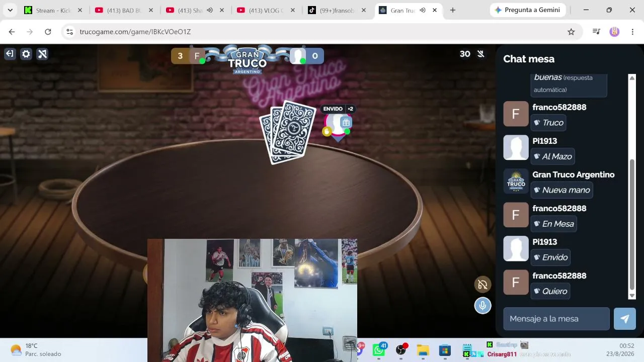The height and width of the screenshot is (362, 644).
Task: Expand the tab search dropdown
Action: [x=10, y=10]
